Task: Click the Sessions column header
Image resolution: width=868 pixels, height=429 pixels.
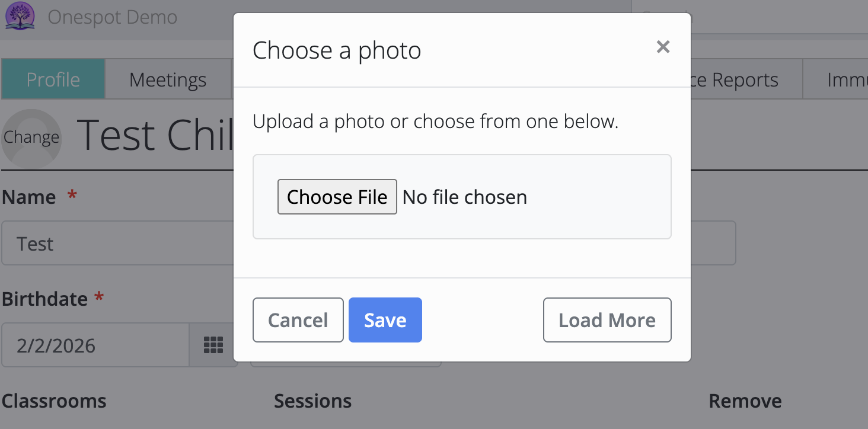Action: [x=312, y=401]
